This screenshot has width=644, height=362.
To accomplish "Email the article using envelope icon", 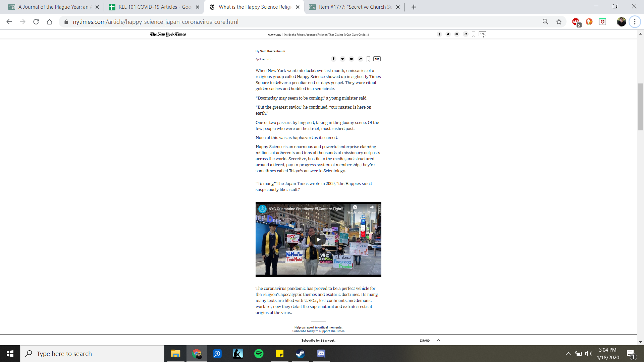I will tap(351, 59).
